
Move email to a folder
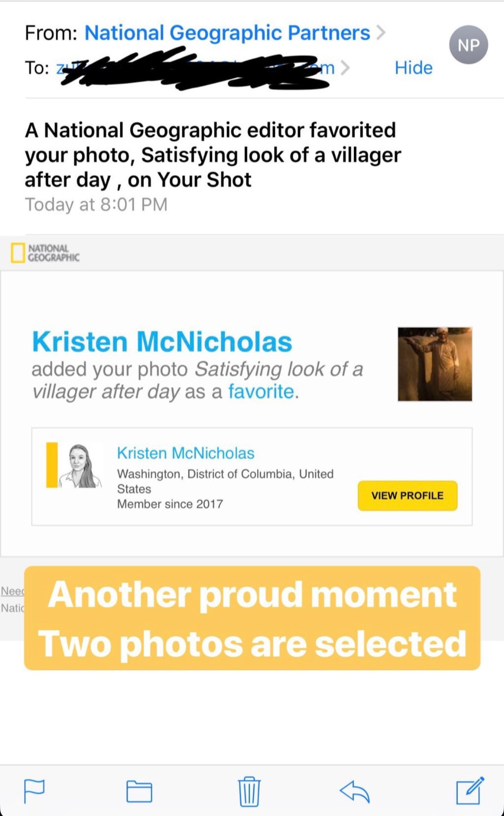139,791
